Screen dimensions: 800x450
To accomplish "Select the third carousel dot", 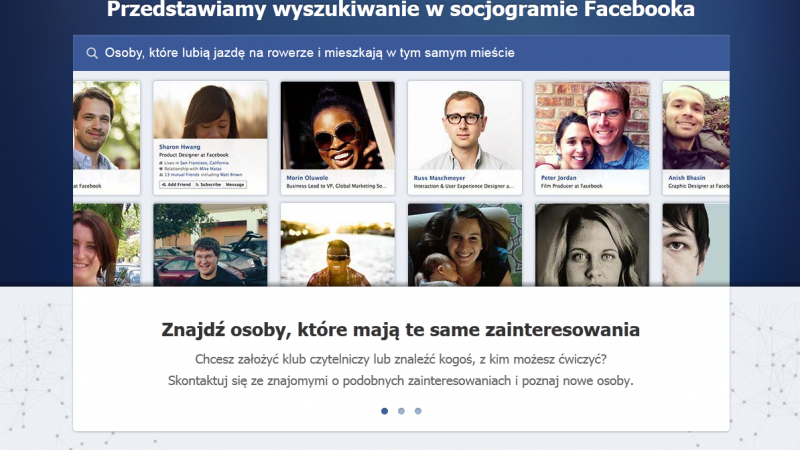I will 418,411.
